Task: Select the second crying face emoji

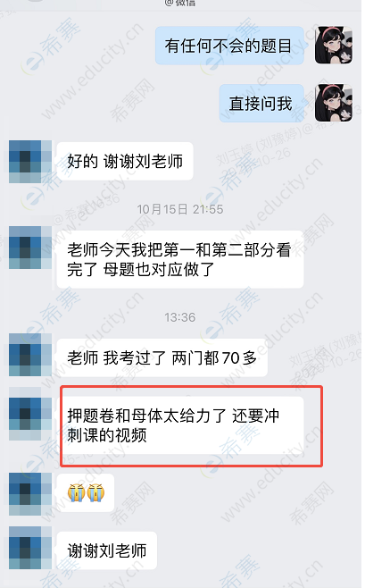Action: pos(95,492)
